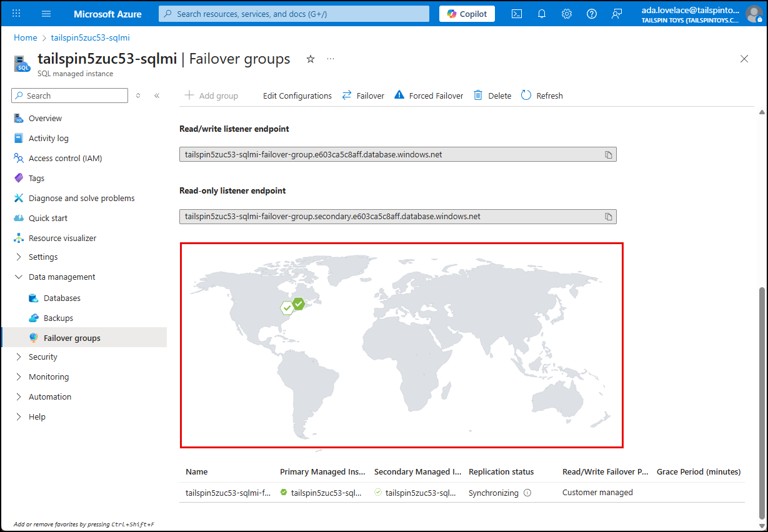Open the Azure apps launcher grid
This screenshot has height=532, width=768.
(x=16, y=13)
